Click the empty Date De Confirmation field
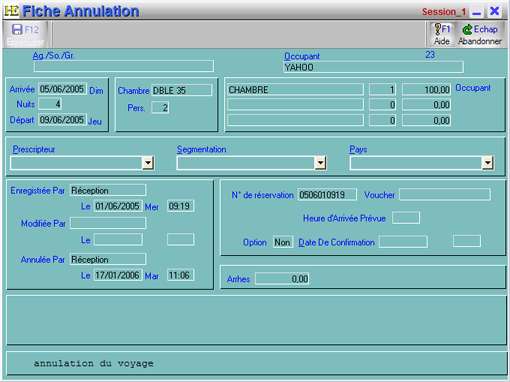510x382 pixels. click(x=403, y=242)
